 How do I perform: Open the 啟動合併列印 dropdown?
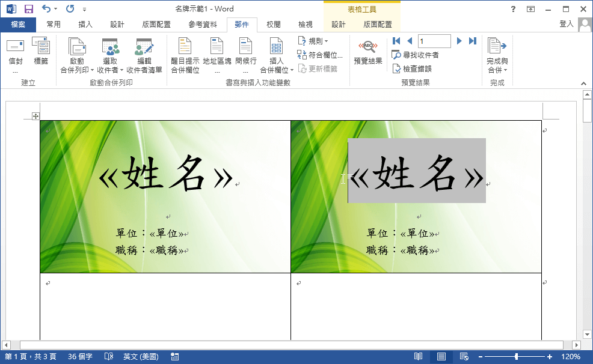pyautogui.click(x=75, y=53)
